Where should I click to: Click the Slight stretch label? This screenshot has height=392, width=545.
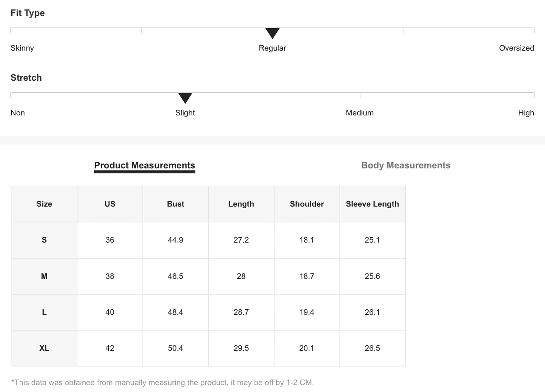click(x=185, y=113)
